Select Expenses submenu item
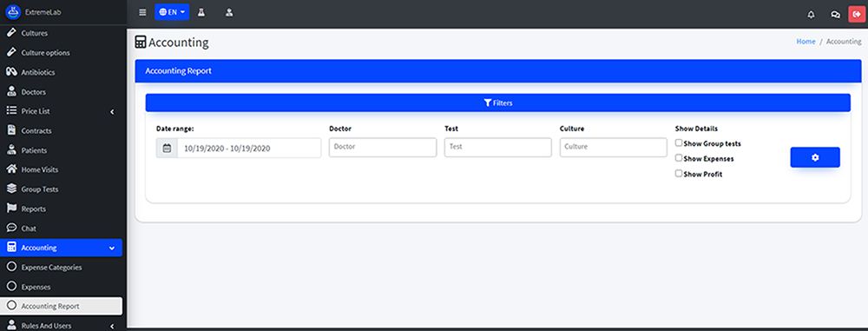 point(61,288)
